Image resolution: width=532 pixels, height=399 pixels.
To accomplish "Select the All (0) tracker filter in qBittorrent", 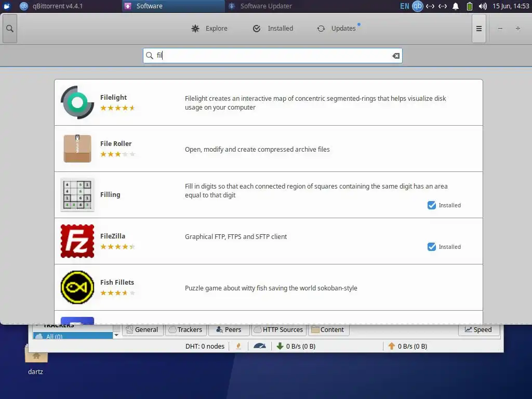I will tap(73, 336).
